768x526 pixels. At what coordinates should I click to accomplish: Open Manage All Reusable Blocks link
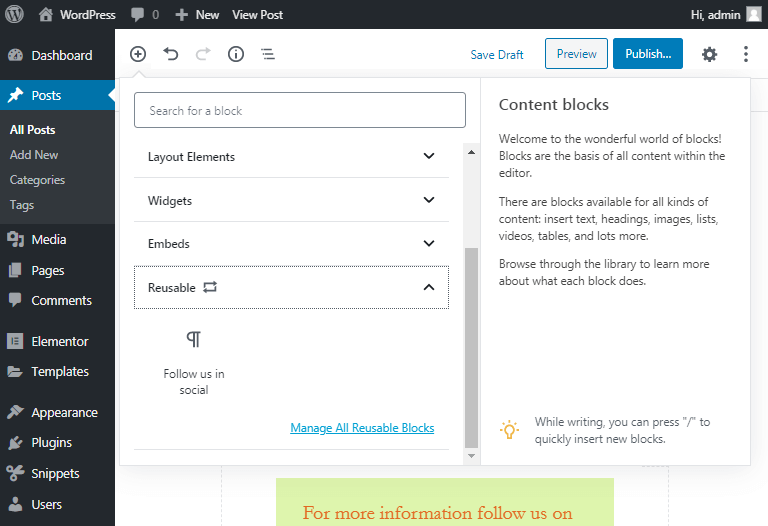[x=362, y=428]
